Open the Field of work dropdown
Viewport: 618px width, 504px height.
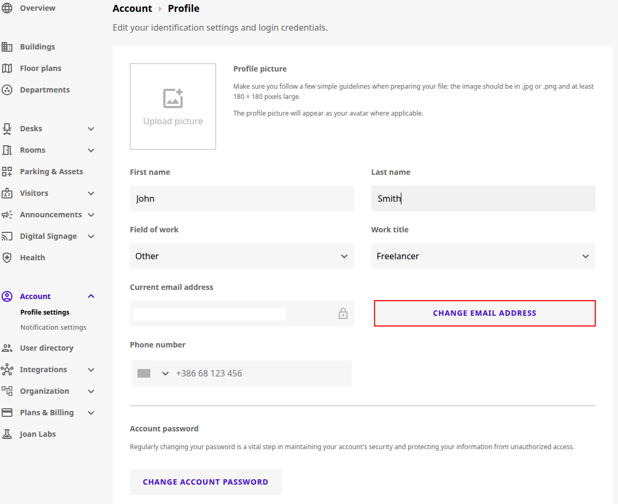pos(241,256)
